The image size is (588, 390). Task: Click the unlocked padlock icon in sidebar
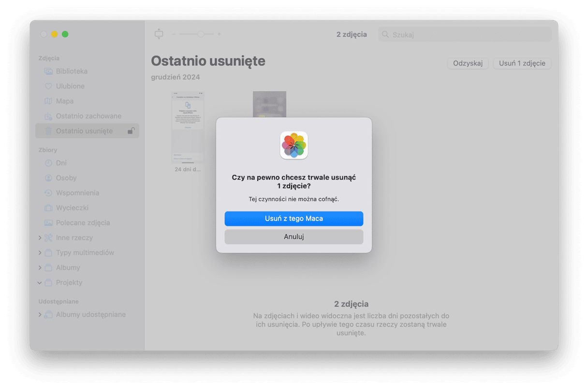coord(131,131)
